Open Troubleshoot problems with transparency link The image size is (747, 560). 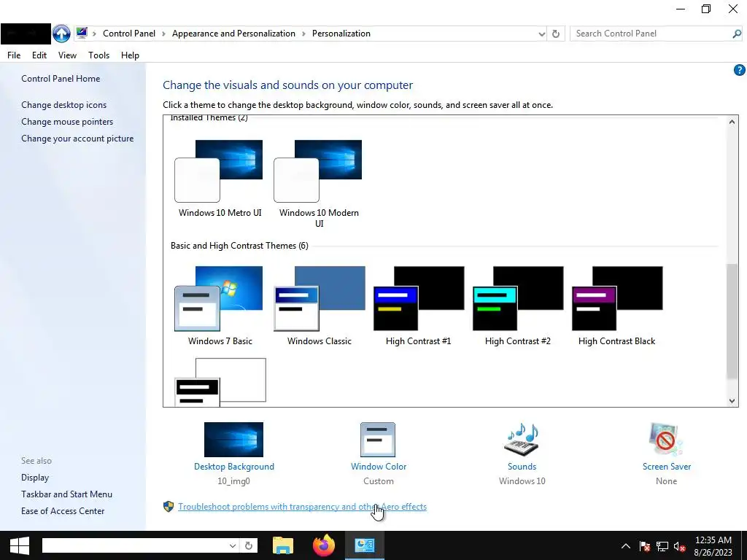pos(303,507)
